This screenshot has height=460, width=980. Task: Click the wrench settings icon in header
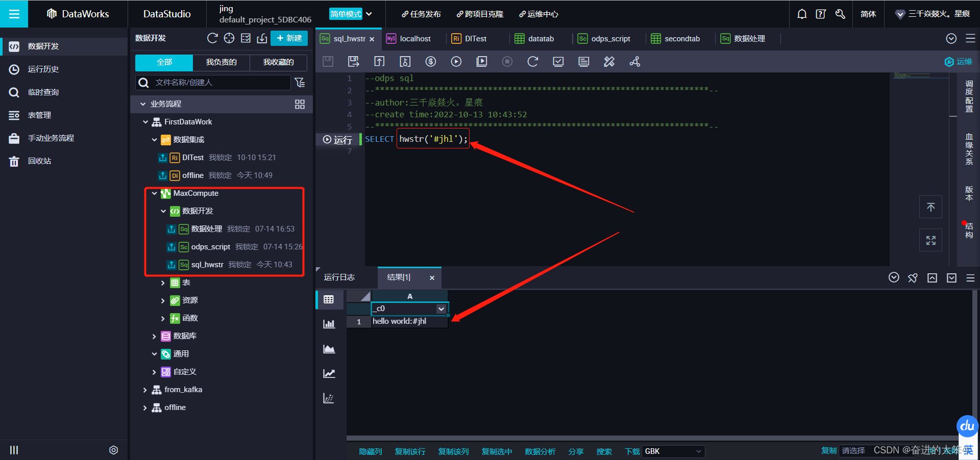pos(840,14)
